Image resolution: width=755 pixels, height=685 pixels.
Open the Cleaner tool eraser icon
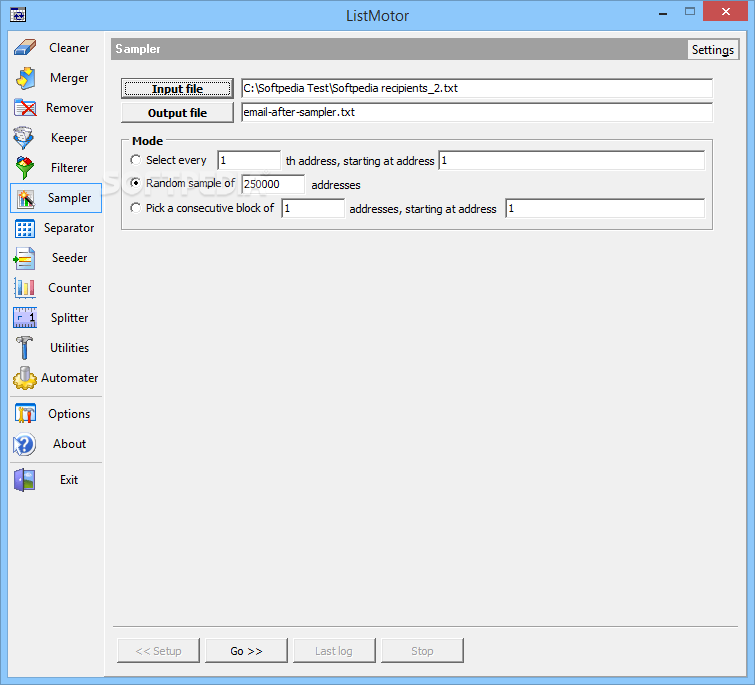pos(25,48)
